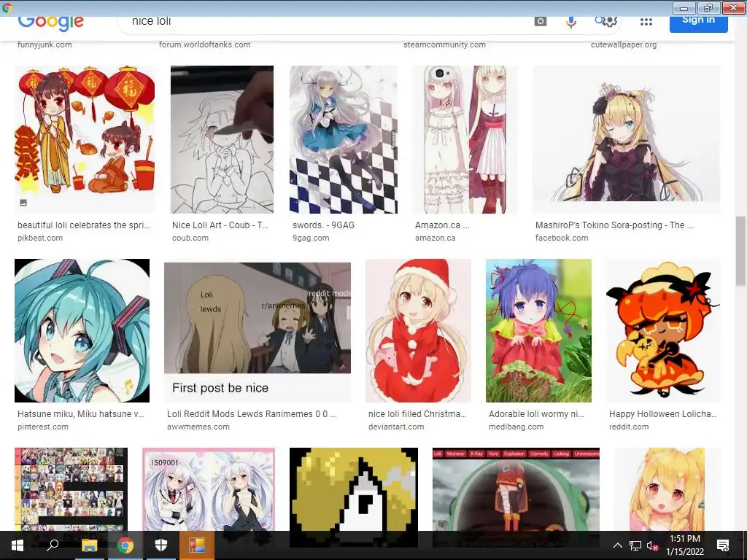Open the medibang.com blue-haired character thumbnail

point(538,330)
